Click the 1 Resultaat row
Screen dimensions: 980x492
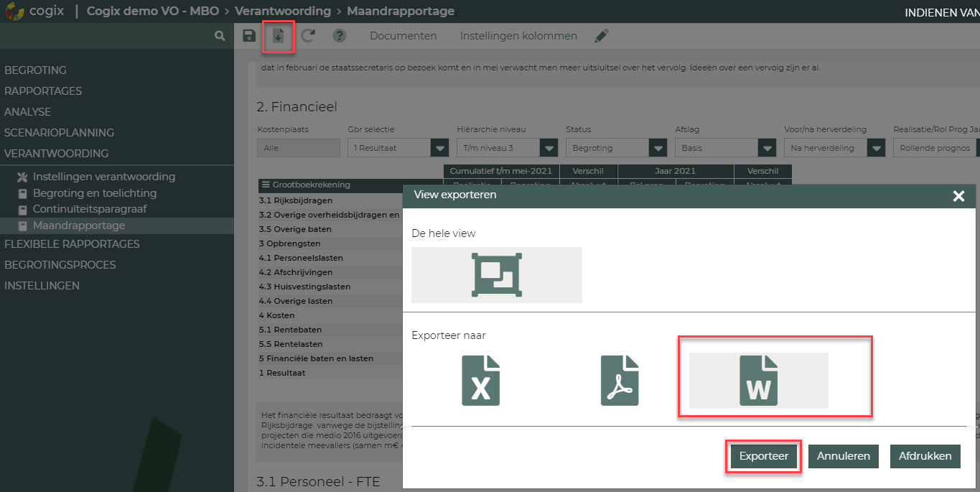(330, 373)
